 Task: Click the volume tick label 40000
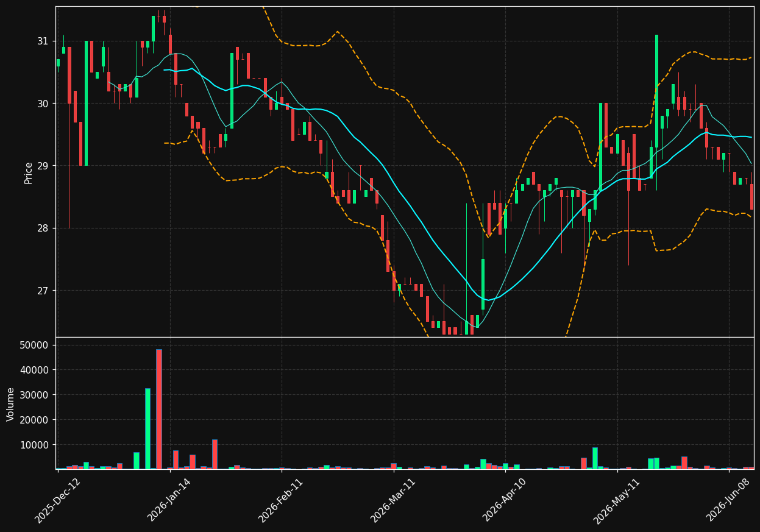click(35, 370)
